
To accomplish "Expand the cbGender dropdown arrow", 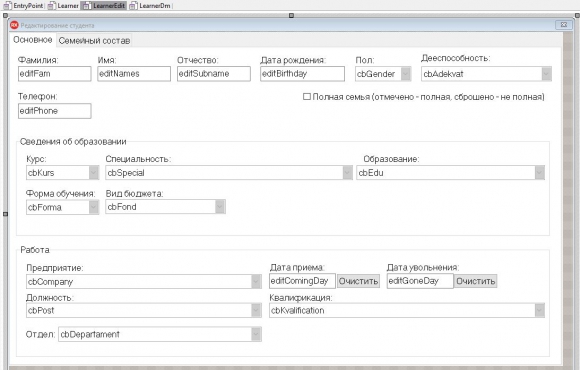I will [406, 74].
